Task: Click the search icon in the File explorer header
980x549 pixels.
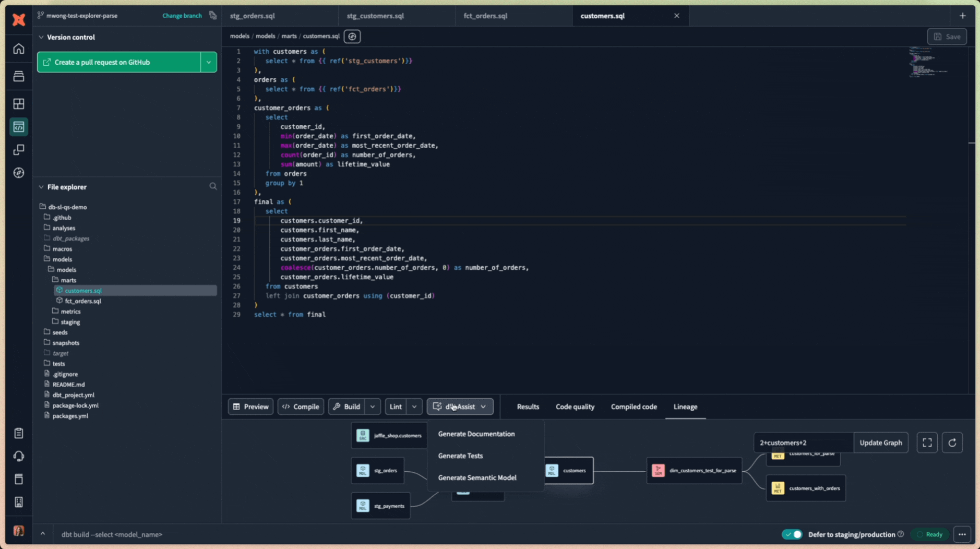Action: [213, 186]
